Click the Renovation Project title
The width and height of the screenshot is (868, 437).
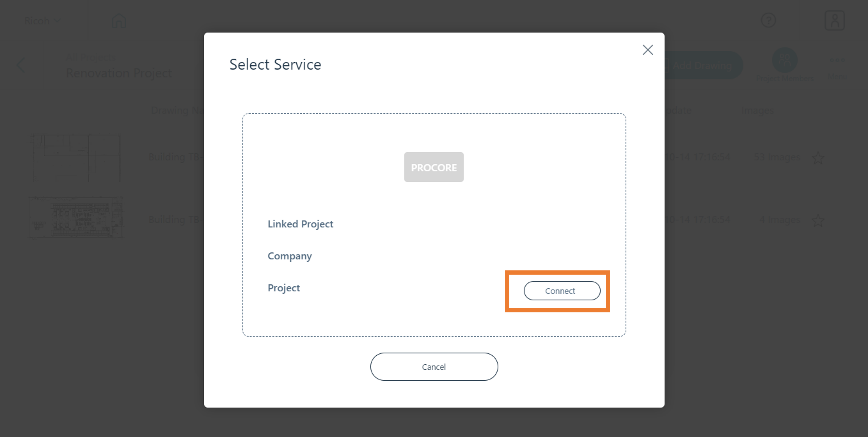119,73
